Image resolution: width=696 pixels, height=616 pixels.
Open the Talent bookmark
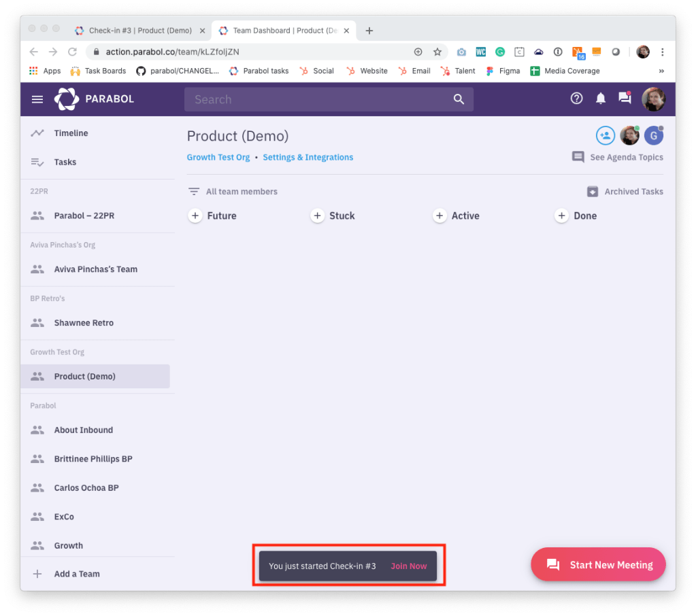pyautogui.click(x=458, y=71)
